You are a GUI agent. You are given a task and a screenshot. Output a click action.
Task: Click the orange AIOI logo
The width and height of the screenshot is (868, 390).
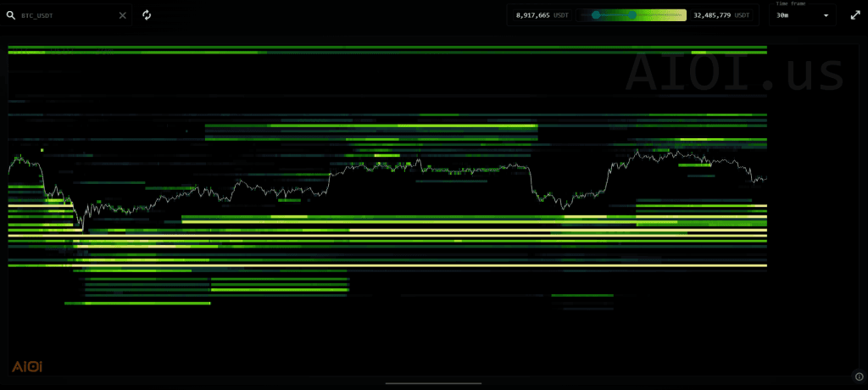tap(27, 366)
